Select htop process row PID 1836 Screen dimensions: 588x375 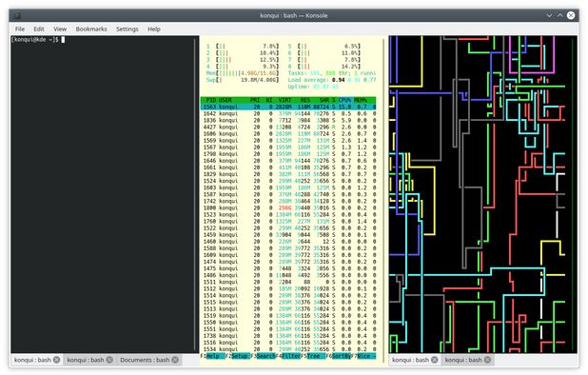click(x=288, y=120)
